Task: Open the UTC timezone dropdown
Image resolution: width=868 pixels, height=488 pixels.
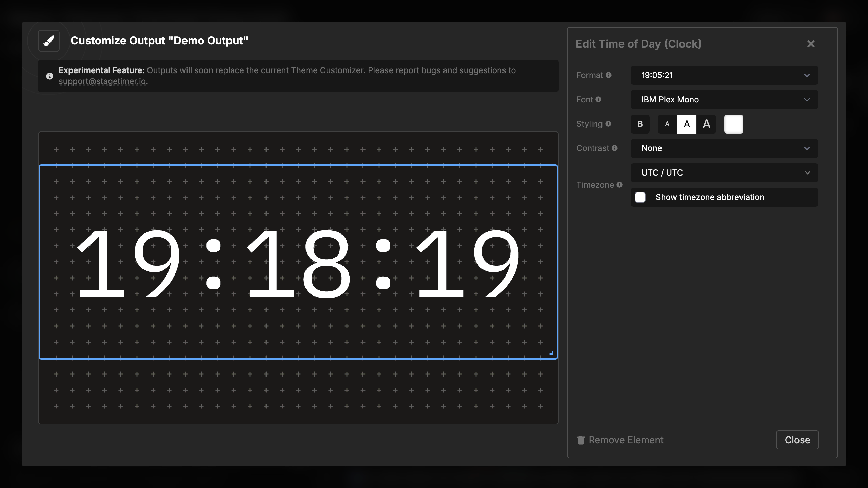Action: [x=724, y=172]
